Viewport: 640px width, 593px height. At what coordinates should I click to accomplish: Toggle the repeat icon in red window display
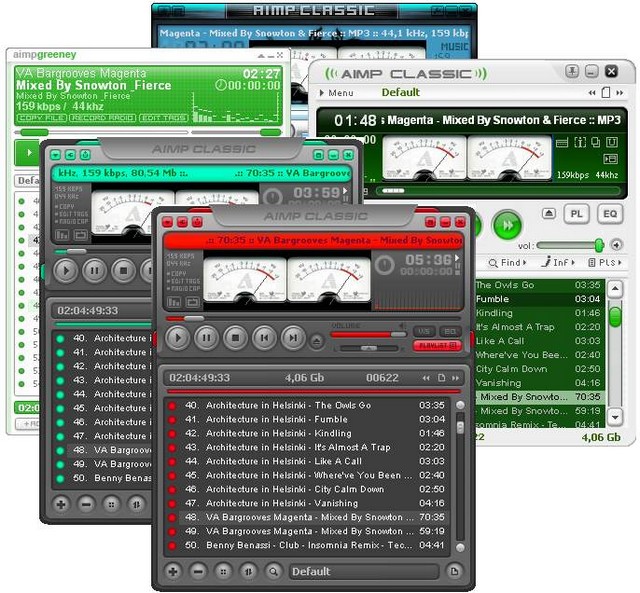pos(192,302)
